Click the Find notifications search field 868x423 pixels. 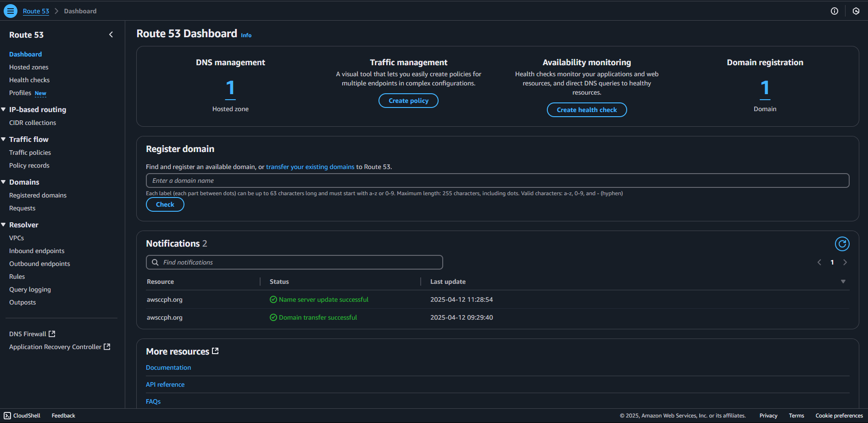[294, 262]
